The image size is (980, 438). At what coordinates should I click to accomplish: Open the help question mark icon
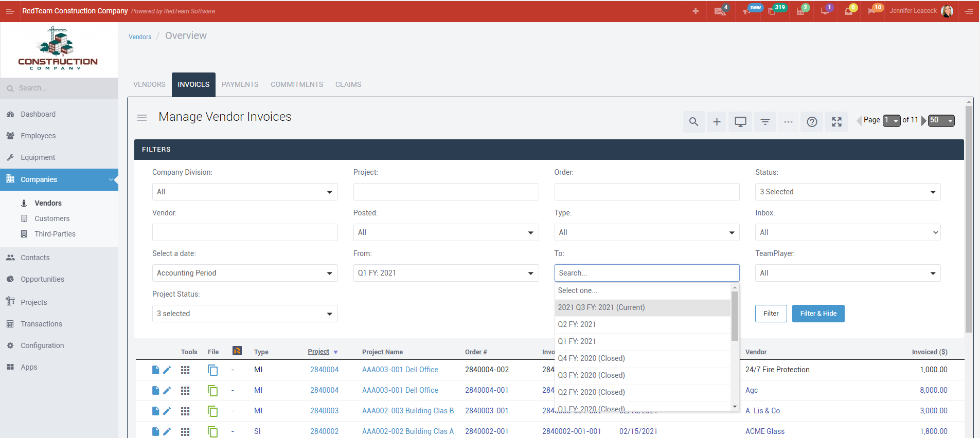(x=812, y=122)
